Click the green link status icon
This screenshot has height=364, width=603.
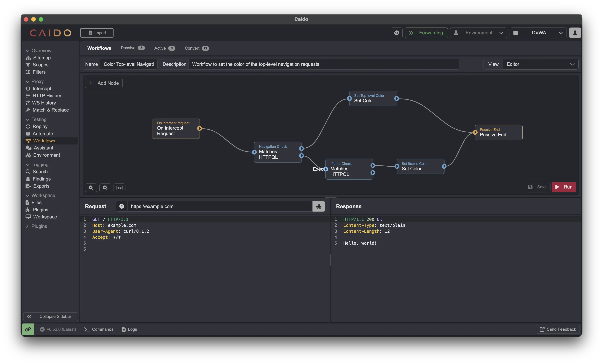click(x=28, y=329)
